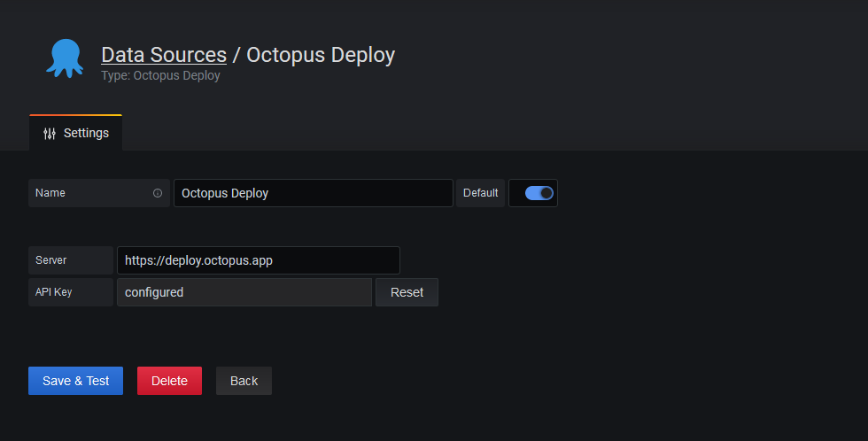Click the API Key field label
This screenshot has width=868, height=441.
coord(54,292)
